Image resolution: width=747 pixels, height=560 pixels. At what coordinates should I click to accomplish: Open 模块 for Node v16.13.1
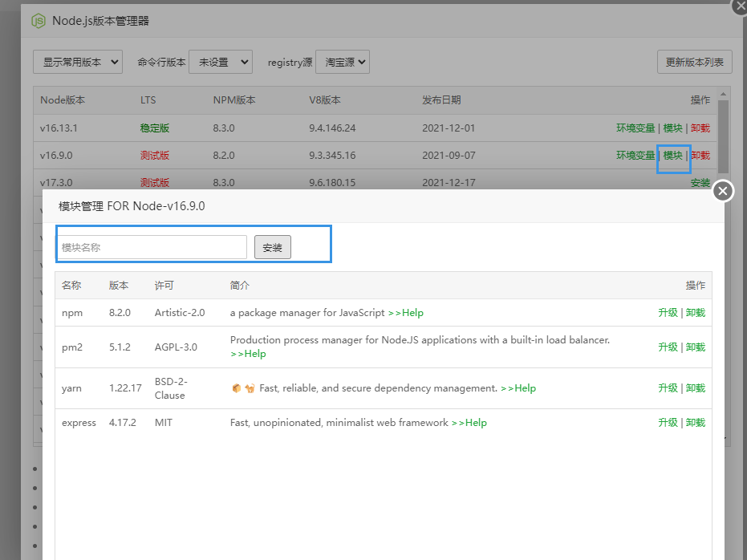(672, 128)
